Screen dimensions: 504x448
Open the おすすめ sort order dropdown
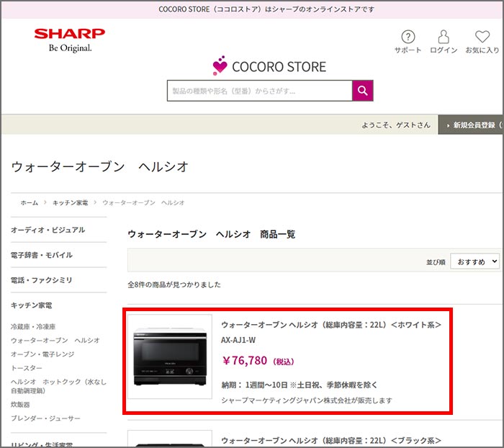(474, 261)
